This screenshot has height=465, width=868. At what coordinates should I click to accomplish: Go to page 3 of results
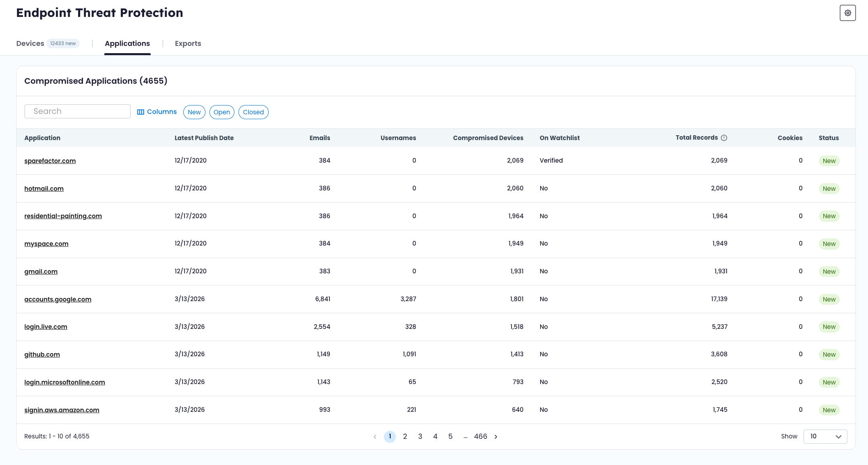tap(420, 436)
